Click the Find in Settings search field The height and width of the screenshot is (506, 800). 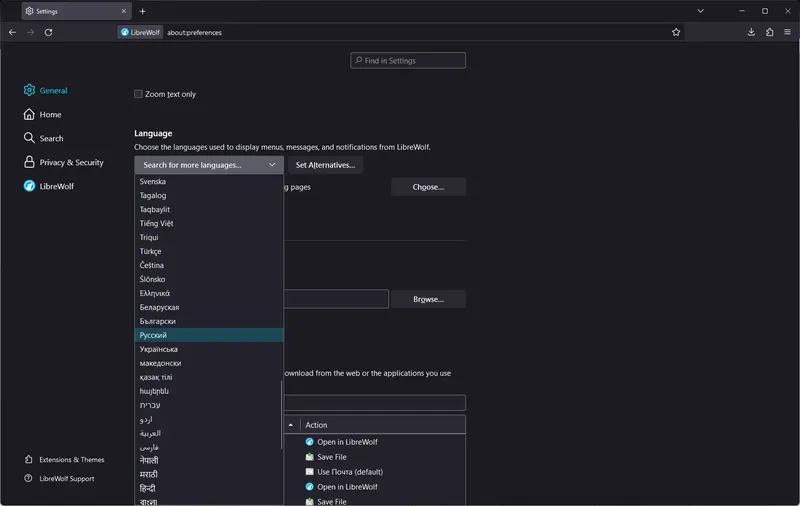(408, 61)
